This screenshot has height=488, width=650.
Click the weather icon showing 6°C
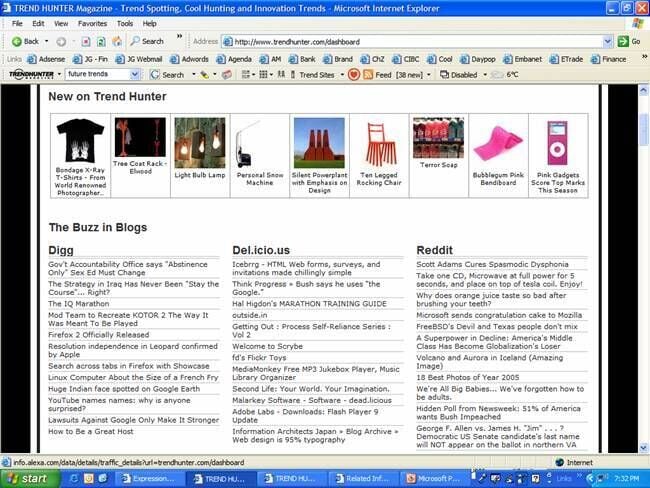[x=496, y=74]
